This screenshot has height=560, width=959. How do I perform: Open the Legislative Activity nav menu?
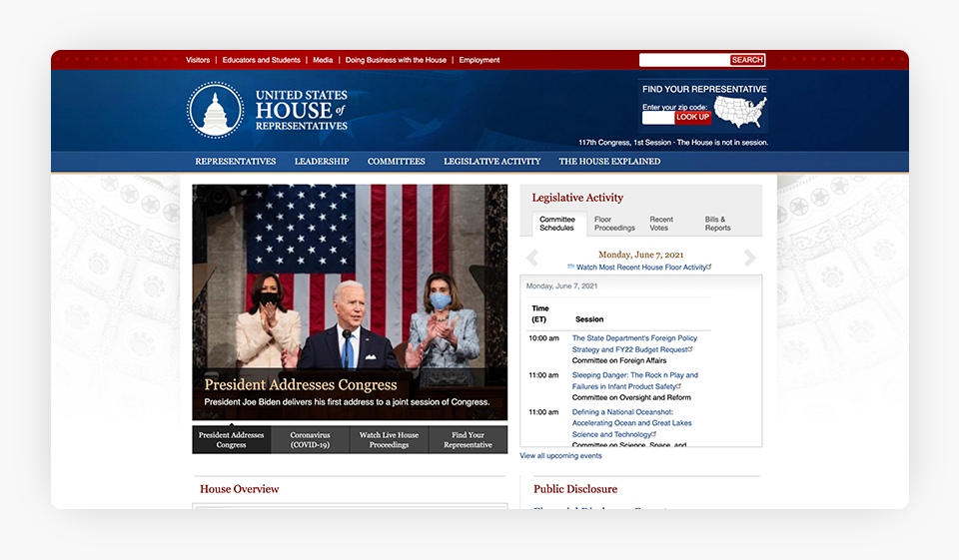tap(491, 162)
